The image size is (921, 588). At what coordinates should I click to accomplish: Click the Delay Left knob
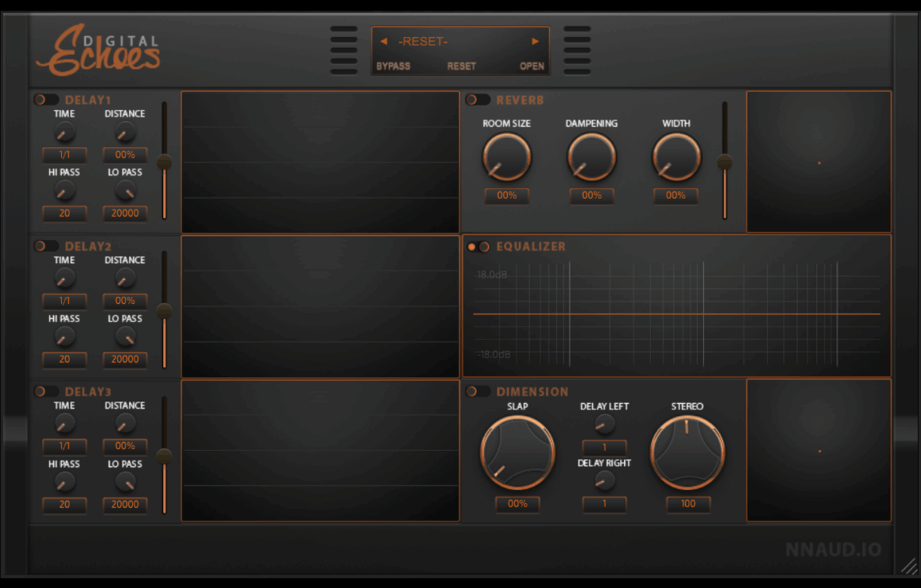604,424
